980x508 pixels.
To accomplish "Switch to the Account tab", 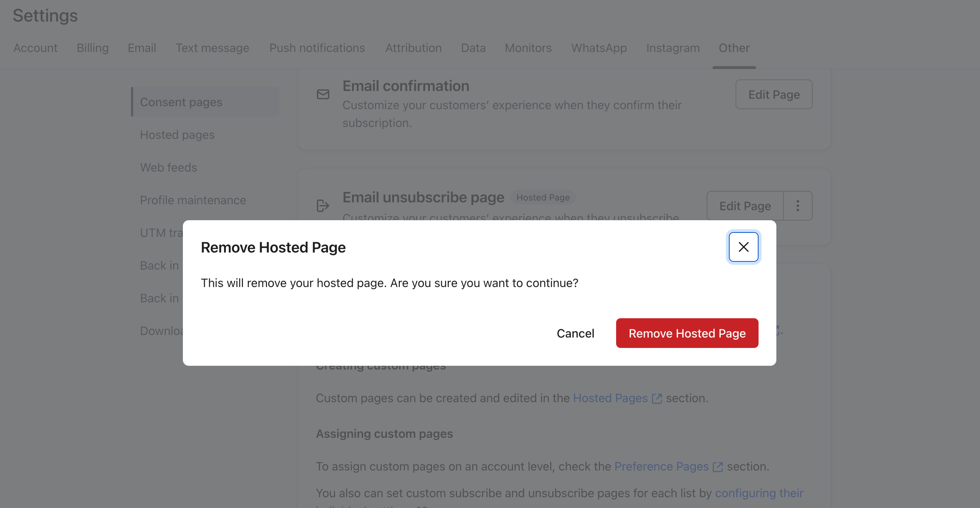I will (35, 48).
